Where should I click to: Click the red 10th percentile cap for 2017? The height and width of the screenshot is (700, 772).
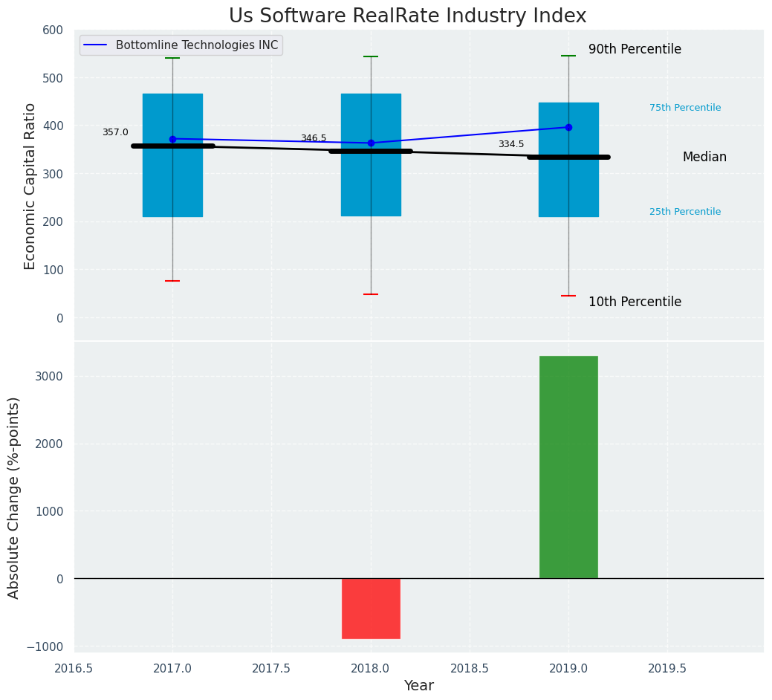coord(172,281)
